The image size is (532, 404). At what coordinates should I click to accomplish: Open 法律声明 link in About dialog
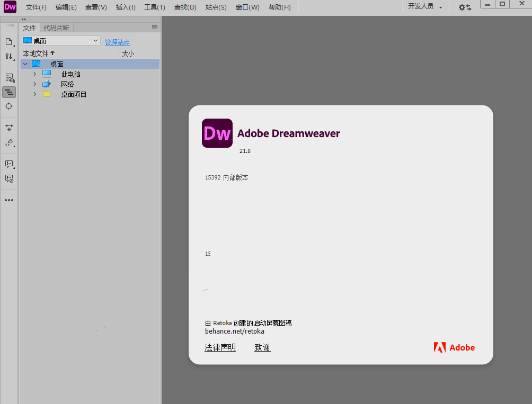[x=220, y=347]
